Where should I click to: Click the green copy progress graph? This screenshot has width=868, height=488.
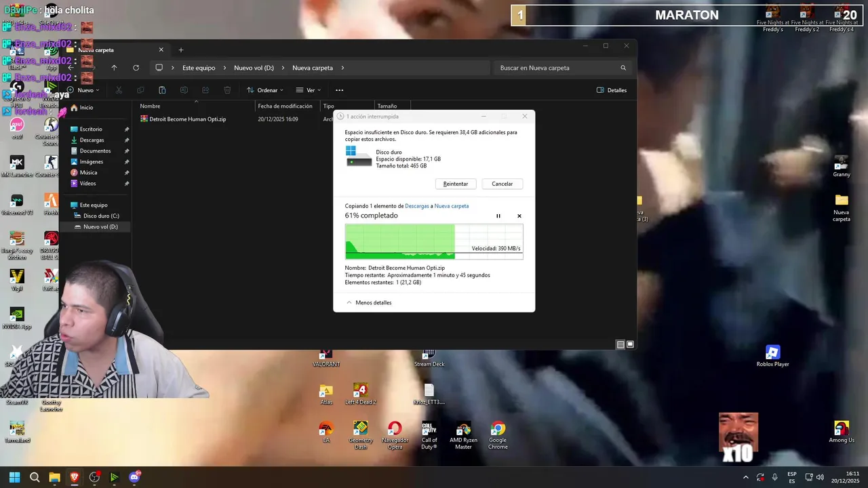pos(434,242)
